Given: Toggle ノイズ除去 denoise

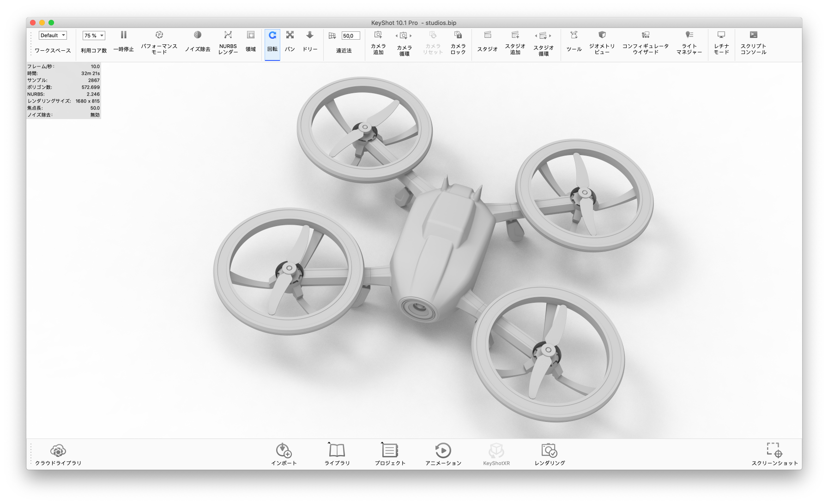Looking at the screenshot, I should (198, 42).
